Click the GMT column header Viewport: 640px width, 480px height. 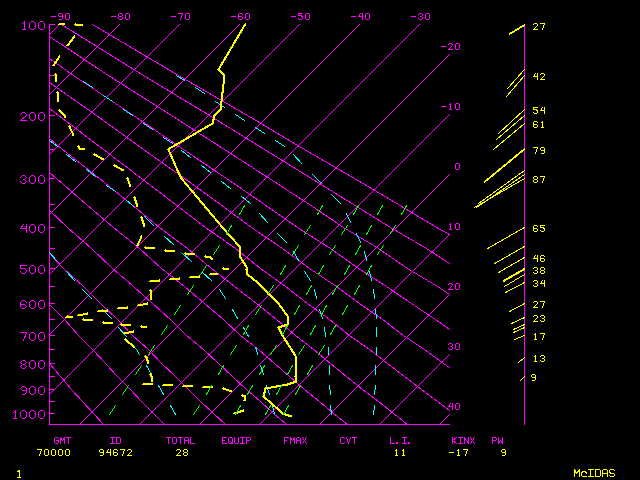tap(63, 440)
